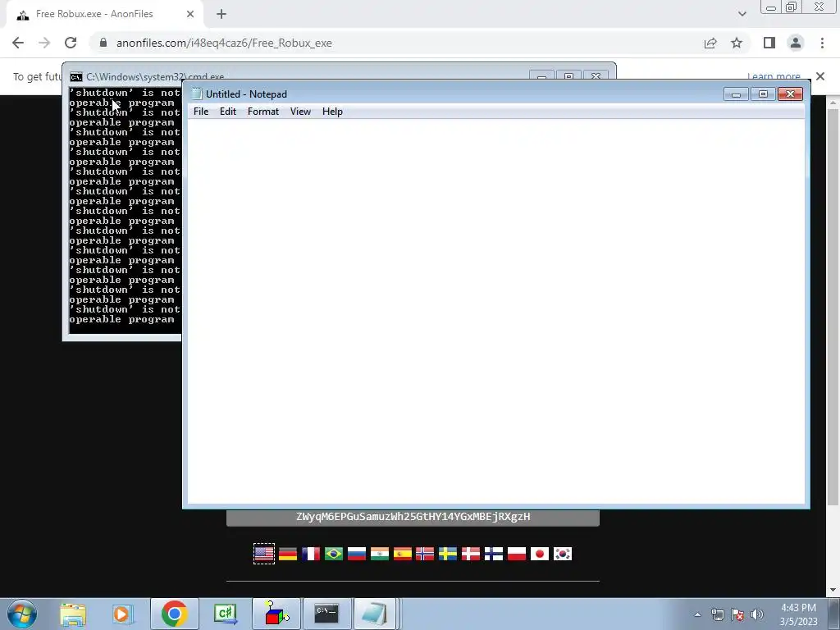840x630 pixels.
Task: Close the Free Robux.exe browser tab
Action: point(190,15)
